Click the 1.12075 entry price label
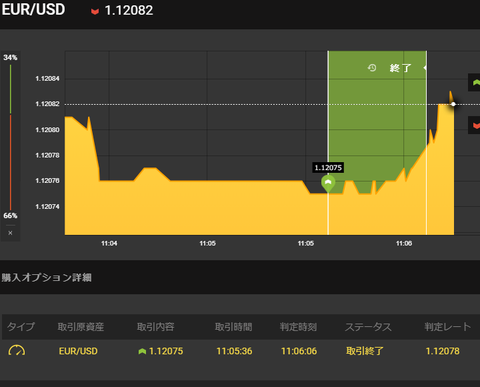Screen dimensions: 480x387 coord(328,168)
